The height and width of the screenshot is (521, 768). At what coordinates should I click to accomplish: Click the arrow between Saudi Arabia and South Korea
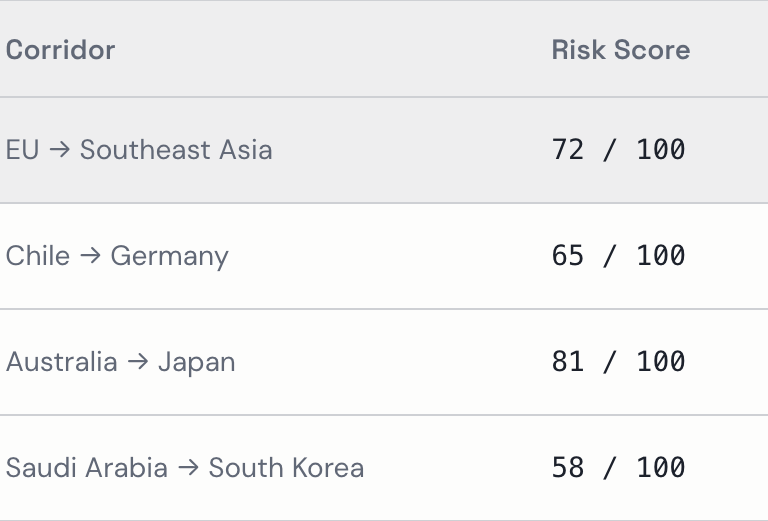188,468
